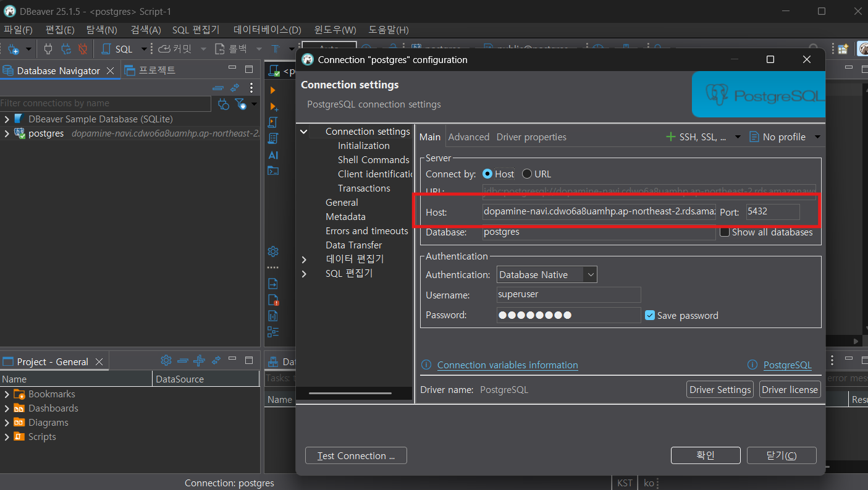Open the SSH, SSL dropdown arrow
The height and width of the screenshot is (490, 868).
click(737, 137)
